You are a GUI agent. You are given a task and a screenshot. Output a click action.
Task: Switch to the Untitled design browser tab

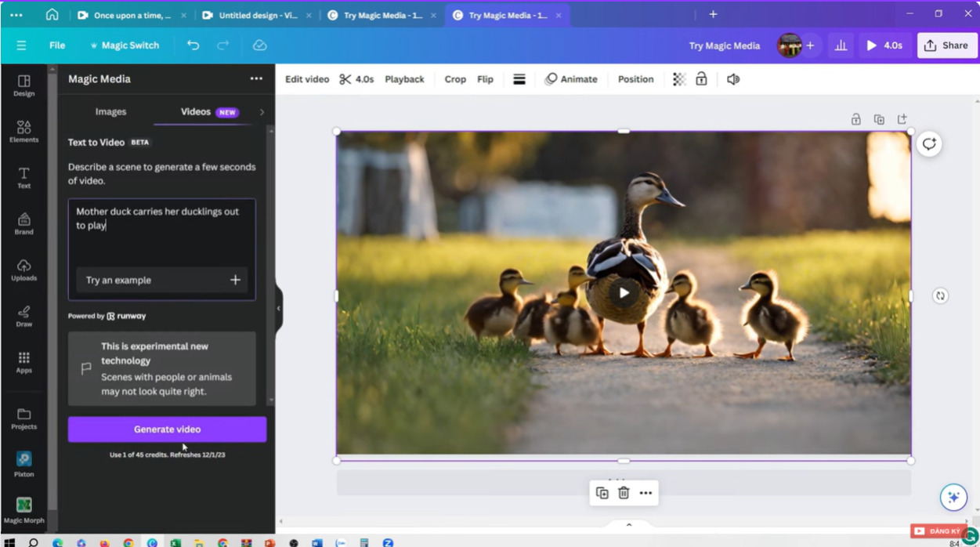pyautogui.click(x=257, y=15)
